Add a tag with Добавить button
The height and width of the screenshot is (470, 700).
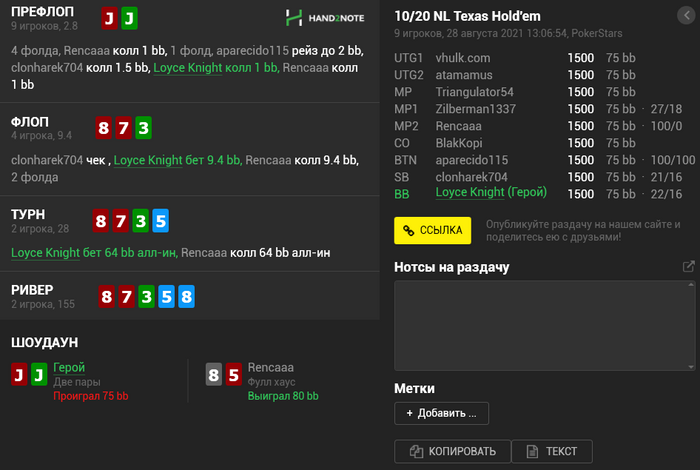[442, 413]
